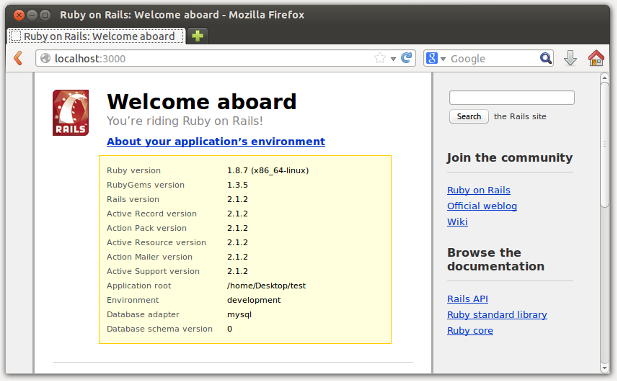Click Ruby version value 1.8.7 (x86_64-linux)

[x=268, y=170]
